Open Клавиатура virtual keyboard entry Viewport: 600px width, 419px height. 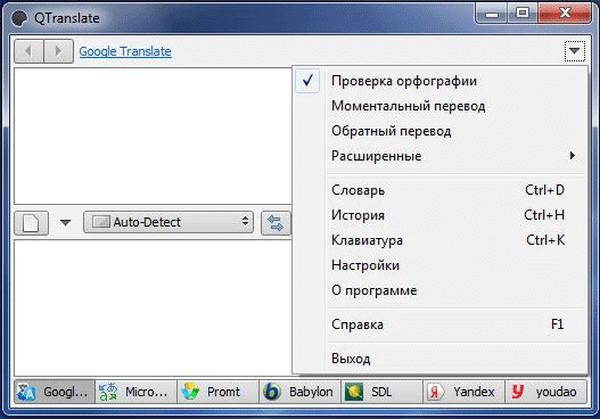click(440, 240)
